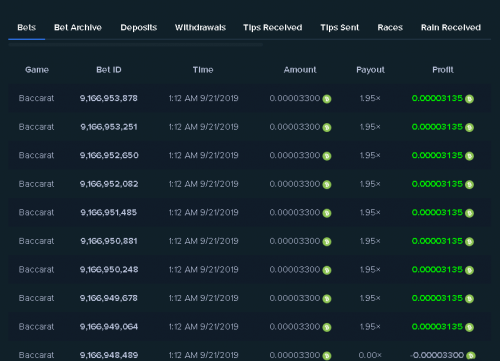The width and height of the screenshot is (500, 361).
Task: Open bet ID 9,166,949,064
Action: tap(109, 327)
